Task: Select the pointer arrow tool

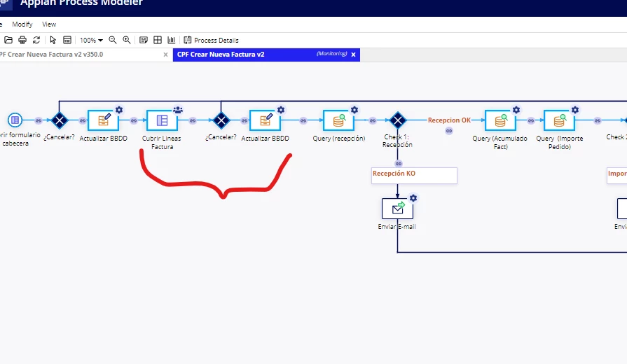Action: (53, 40)
